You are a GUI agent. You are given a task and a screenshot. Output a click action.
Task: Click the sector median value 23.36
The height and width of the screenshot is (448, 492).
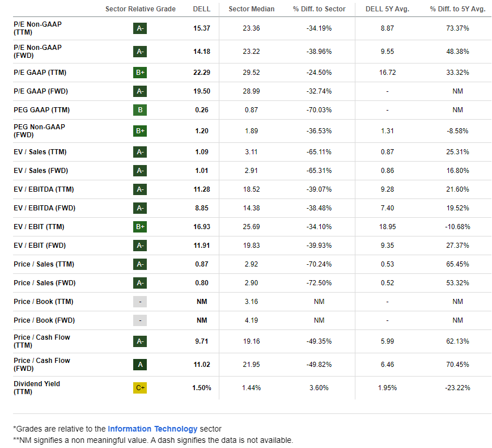coord(251,28)
